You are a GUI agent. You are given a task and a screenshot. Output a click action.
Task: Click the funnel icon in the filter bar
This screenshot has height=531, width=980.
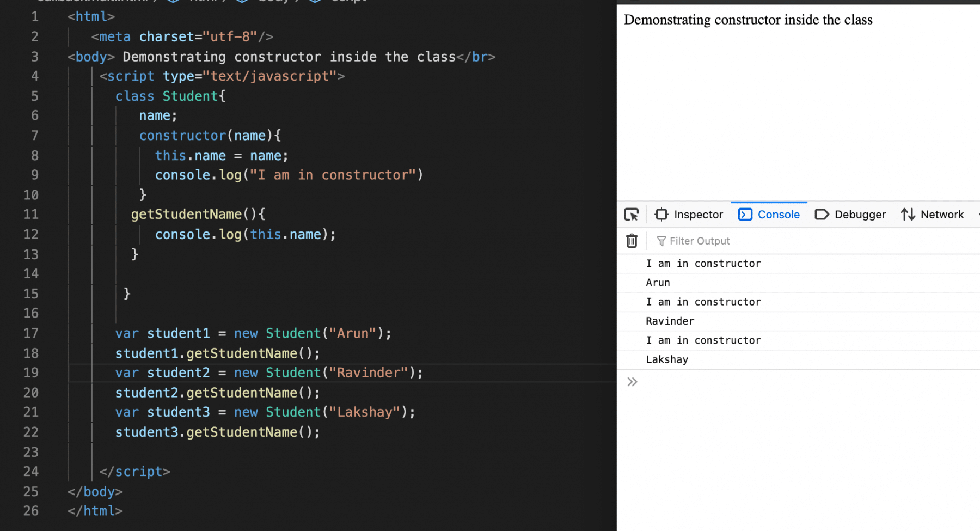pos(661,240)
